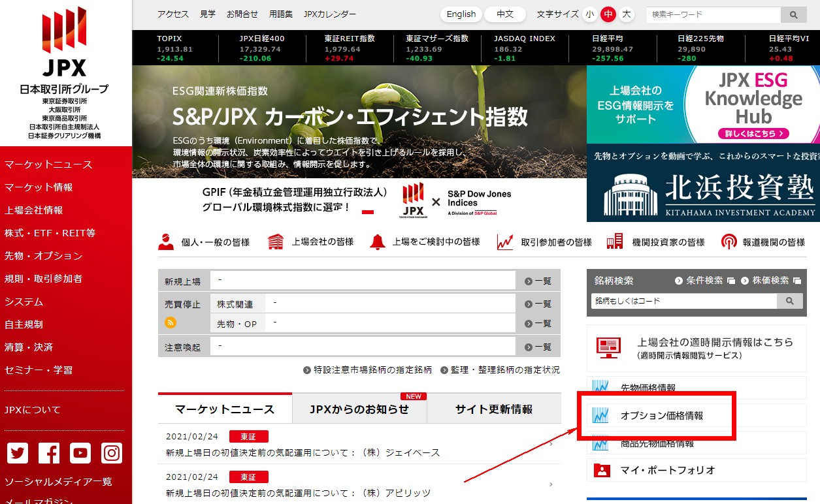The image size is (820, 504).
Task: Open 用語集 top link
Action: click(x=280, y=14)
